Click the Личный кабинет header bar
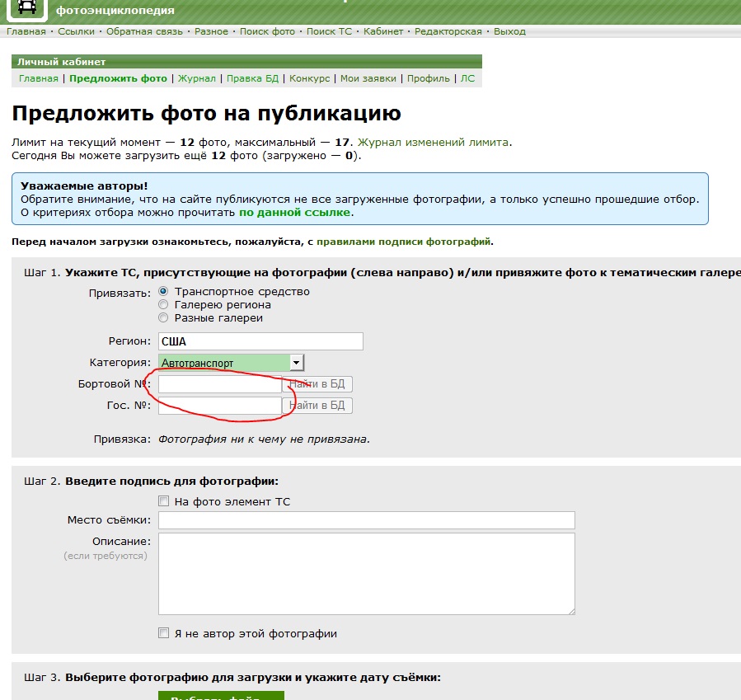Image resolution: width=741 pixels, height=700 pixels. point(246,62)
